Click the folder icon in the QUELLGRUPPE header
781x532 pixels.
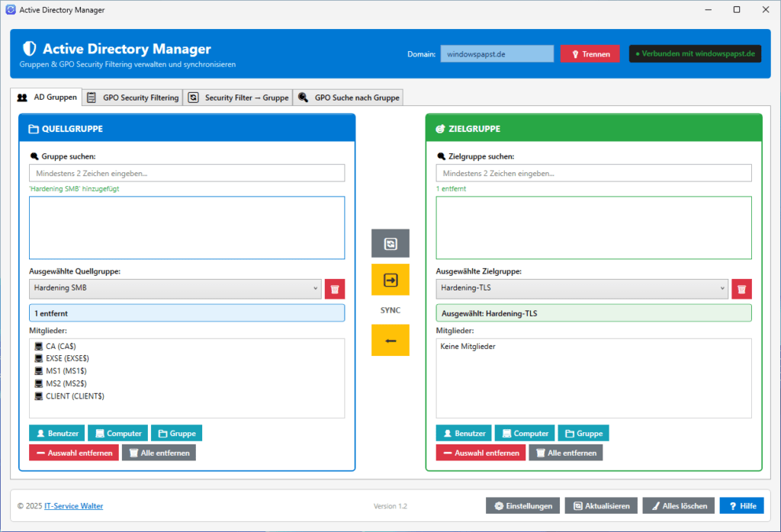point(33,129)
